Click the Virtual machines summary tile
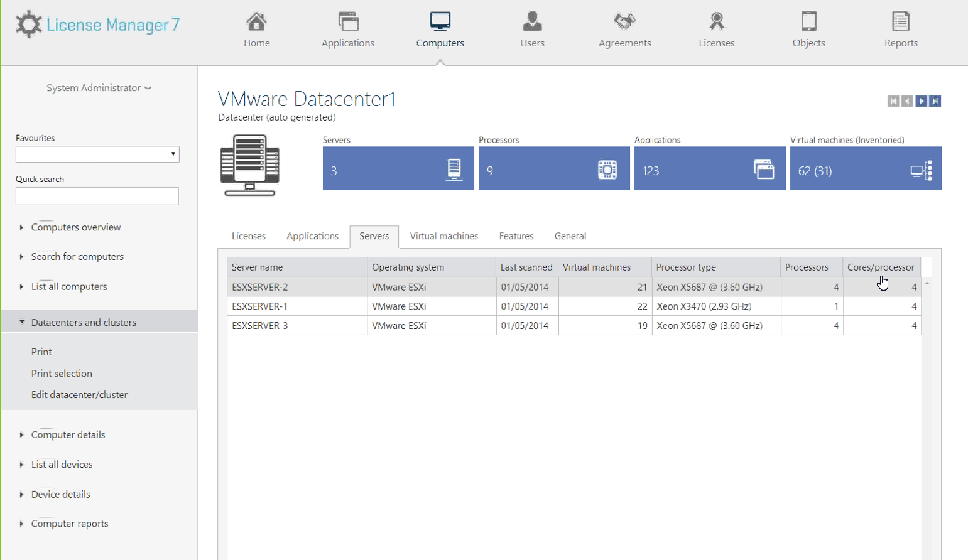The height and width of the screenshot is (560, 968). pyautogui.click(x=865, y=168)
